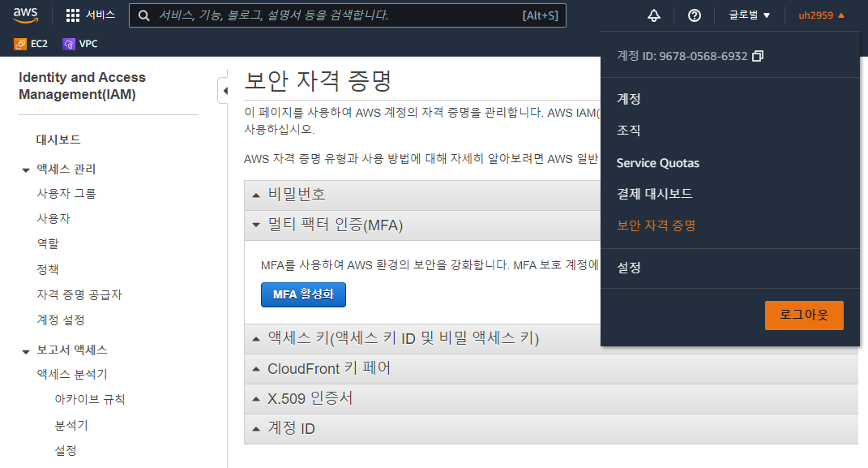Open 역할 in the sidebar

tap(48, 243)
